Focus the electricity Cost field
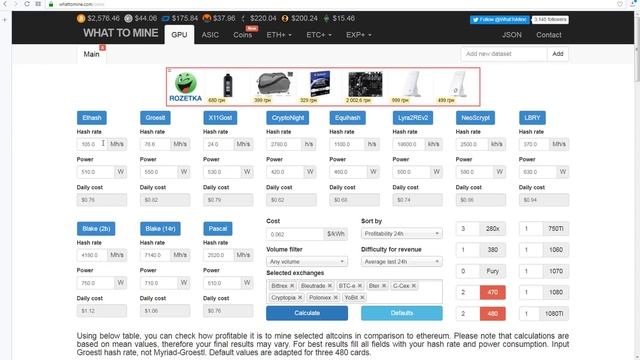The width and height of the screenshot is (640, 360). (x=295, y=234)
